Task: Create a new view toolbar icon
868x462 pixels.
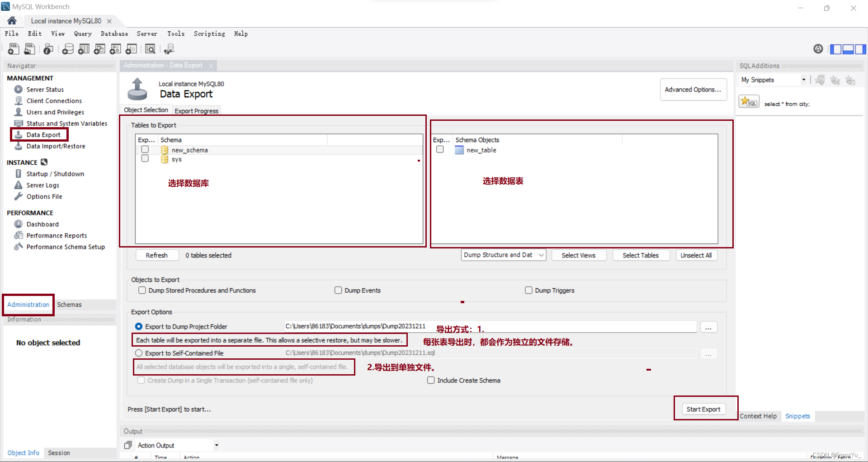Action: [x=99, y=49]
